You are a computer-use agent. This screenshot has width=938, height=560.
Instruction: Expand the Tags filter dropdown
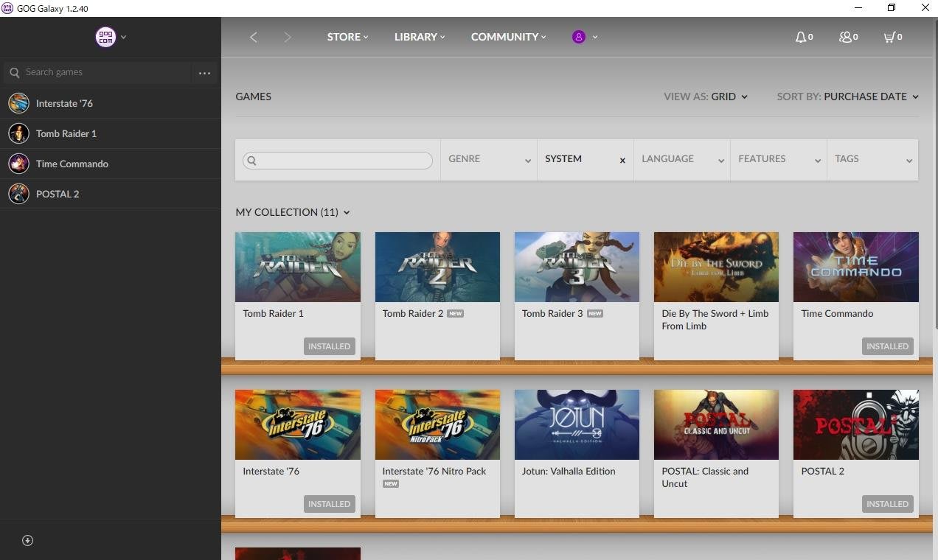[x=873, y=159]
